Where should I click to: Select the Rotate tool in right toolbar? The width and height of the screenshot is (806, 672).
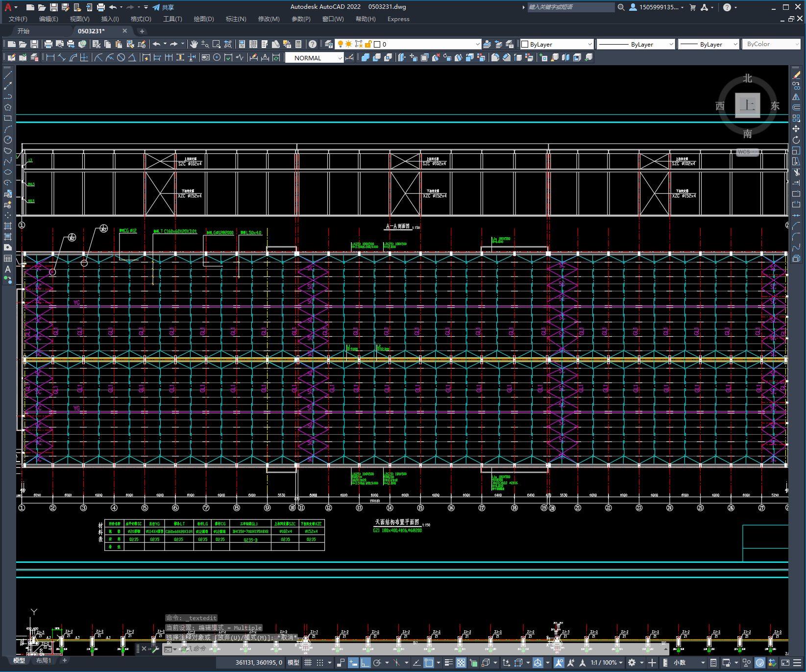click(796, 140)
